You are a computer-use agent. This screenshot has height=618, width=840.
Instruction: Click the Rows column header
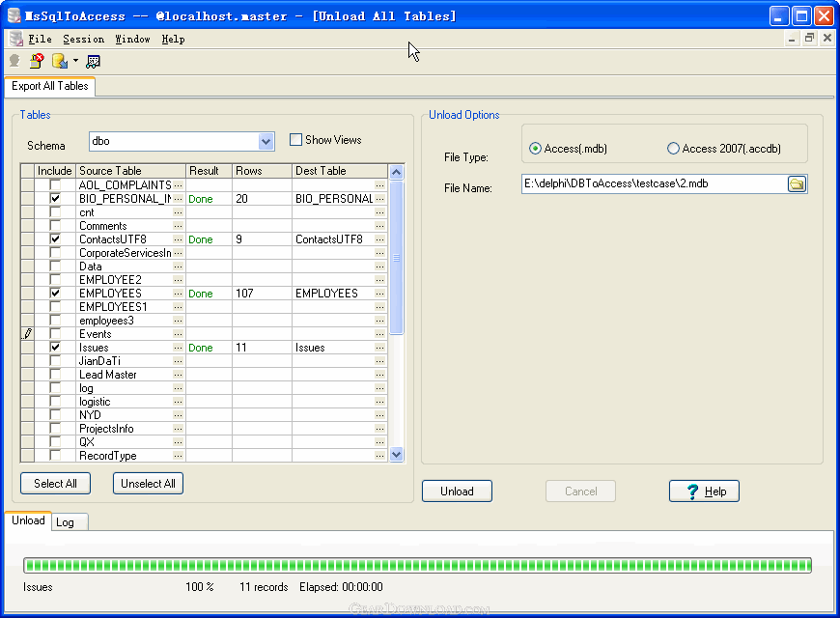262,171
